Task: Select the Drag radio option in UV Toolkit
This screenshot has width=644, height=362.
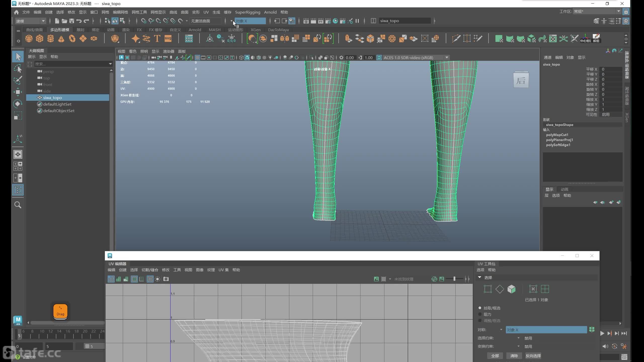Action: click(x=480, y=314)
